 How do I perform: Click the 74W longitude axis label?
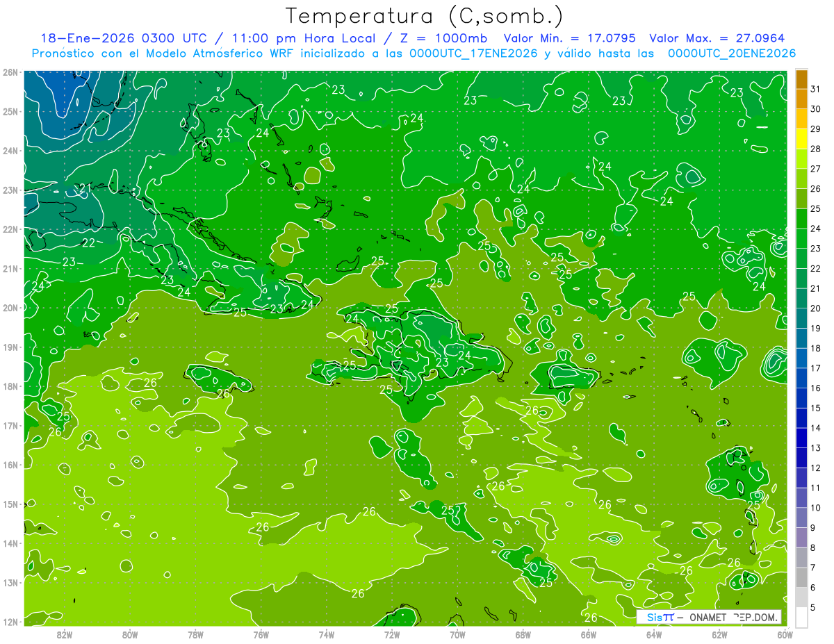pos(327,634)
